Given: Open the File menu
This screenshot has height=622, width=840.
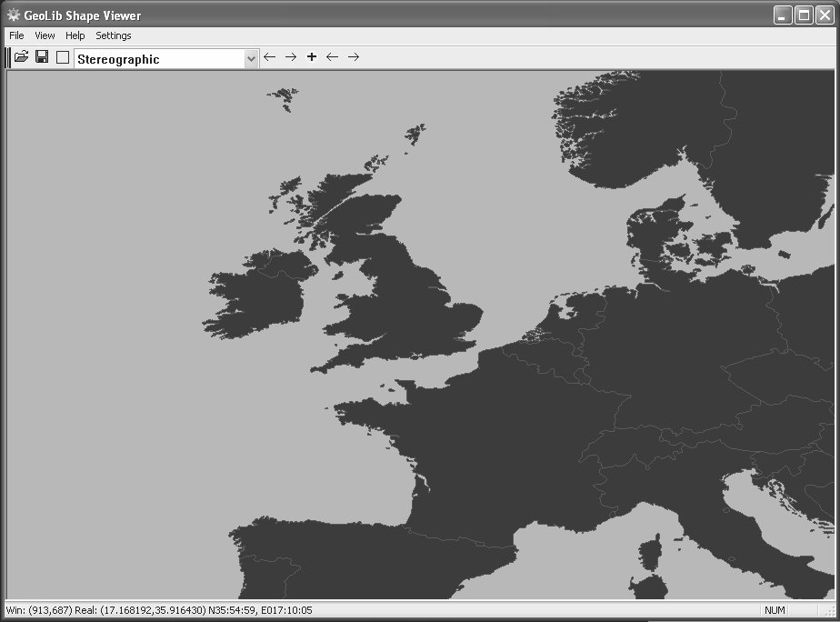Looking at the screenshot, I should coord(16,35).
